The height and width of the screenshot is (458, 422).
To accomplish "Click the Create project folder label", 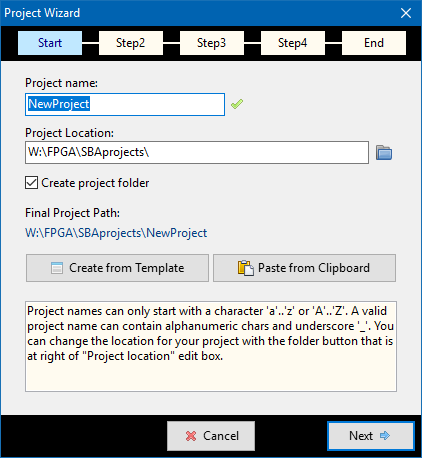I will tap(95, 183).
